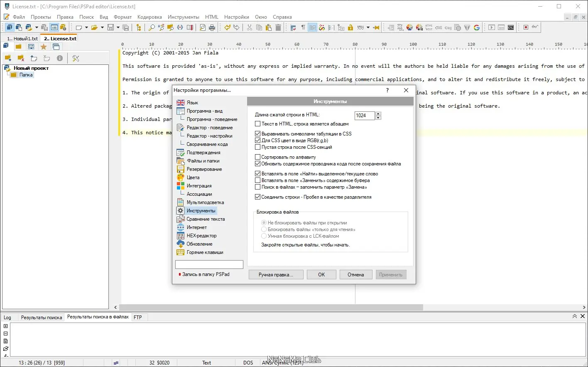
Task: Decrease HTML line length with spinner down
Action: [x=378, y=118]
